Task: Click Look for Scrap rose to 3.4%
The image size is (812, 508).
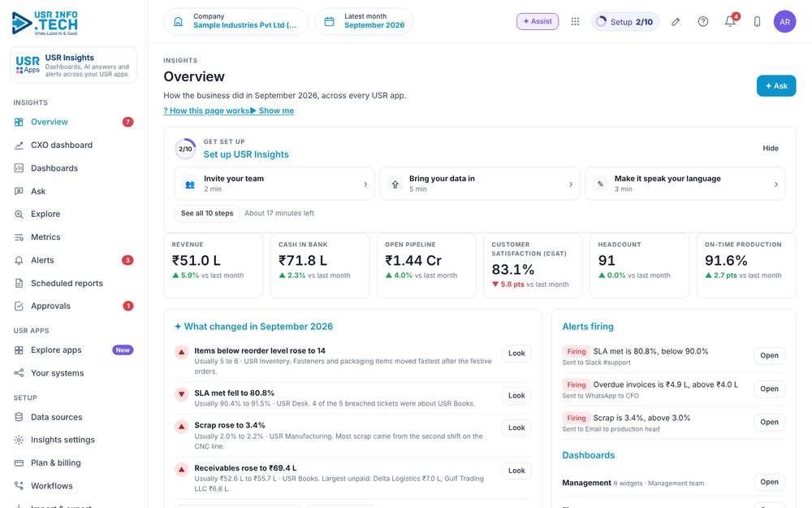Action: pyautogui.click(x=516, y=428)
